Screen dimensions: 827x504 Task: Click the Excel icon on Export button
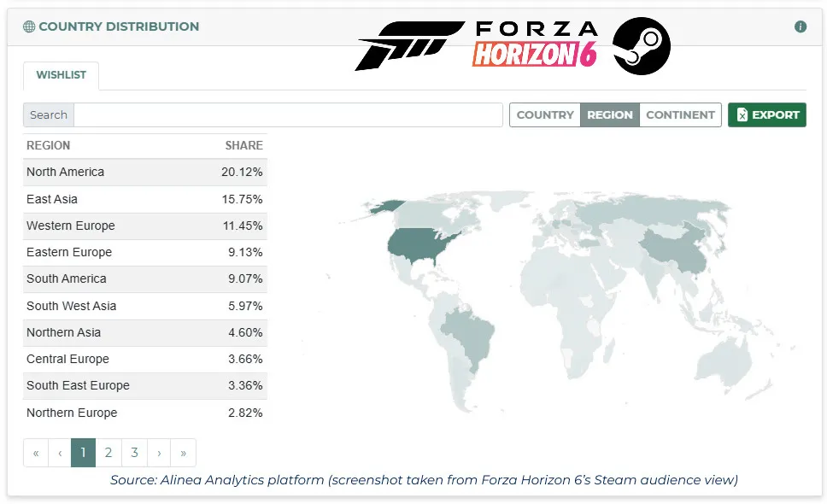(742, 114)
